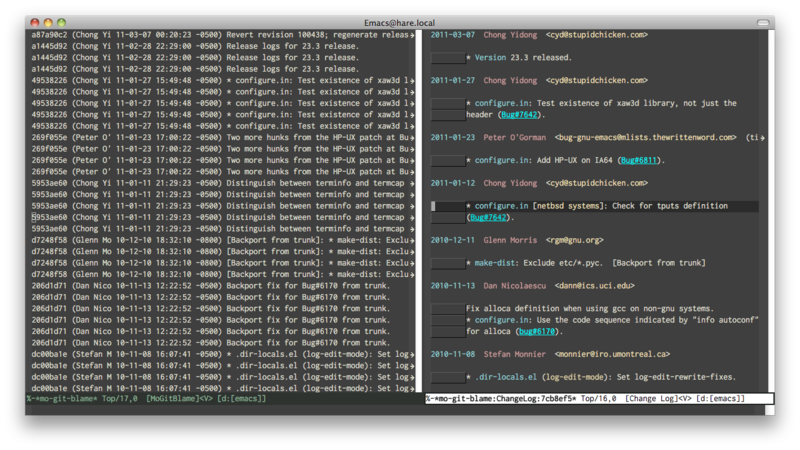
Task: Select first 269f055e HP-UX patch blame line
Action: (222, 138)
